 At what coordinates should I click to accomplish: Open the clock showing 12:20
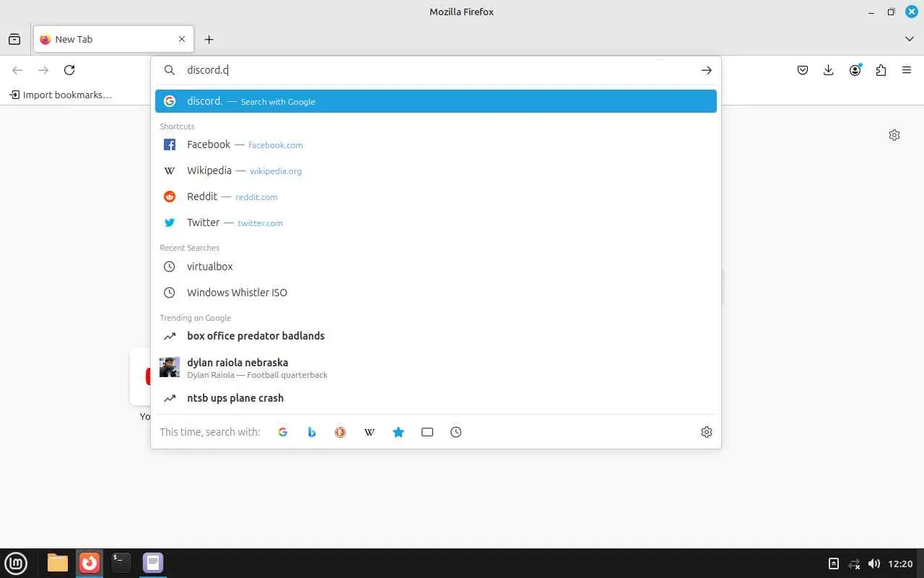pyautogui.click(x=901, y=564)
